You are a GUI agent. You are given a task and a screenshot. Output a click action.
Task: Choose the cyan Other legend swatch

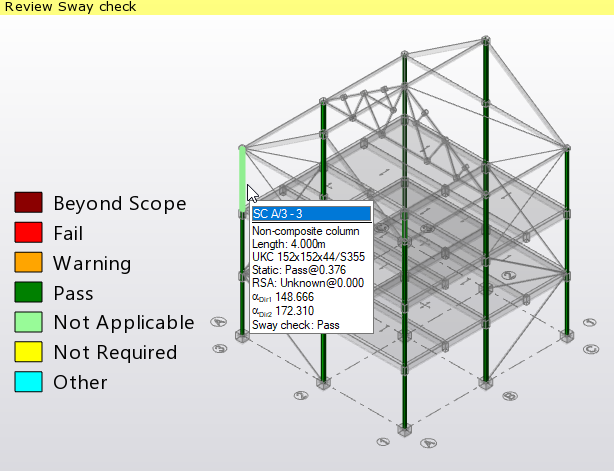pos(28,382)
